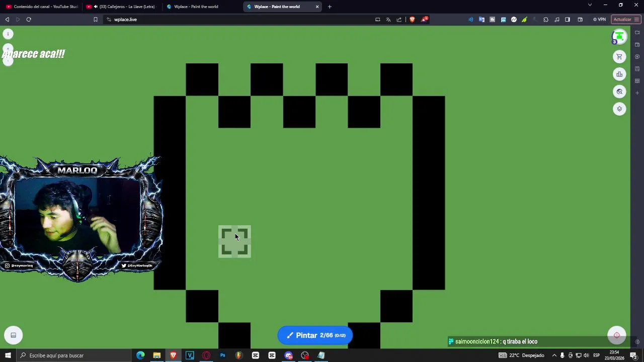Open Brave Shields lion icon

click(x=412, y=20)
